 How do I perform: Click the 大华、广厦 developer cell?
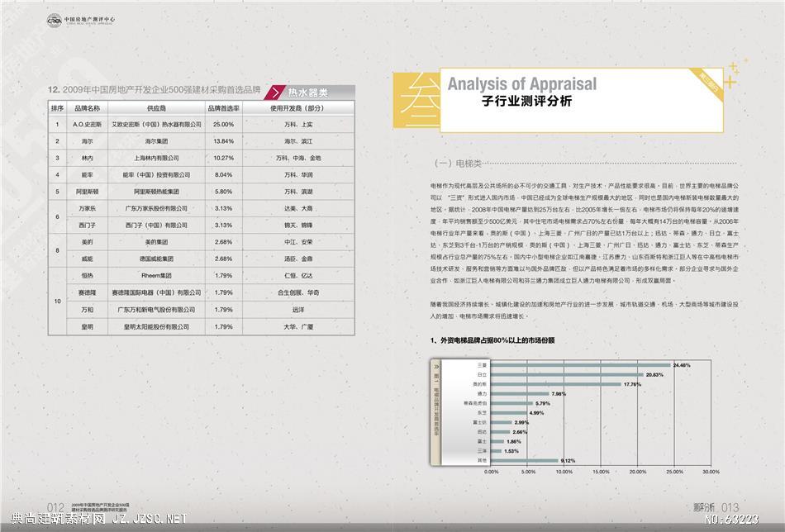click(298, 327)
